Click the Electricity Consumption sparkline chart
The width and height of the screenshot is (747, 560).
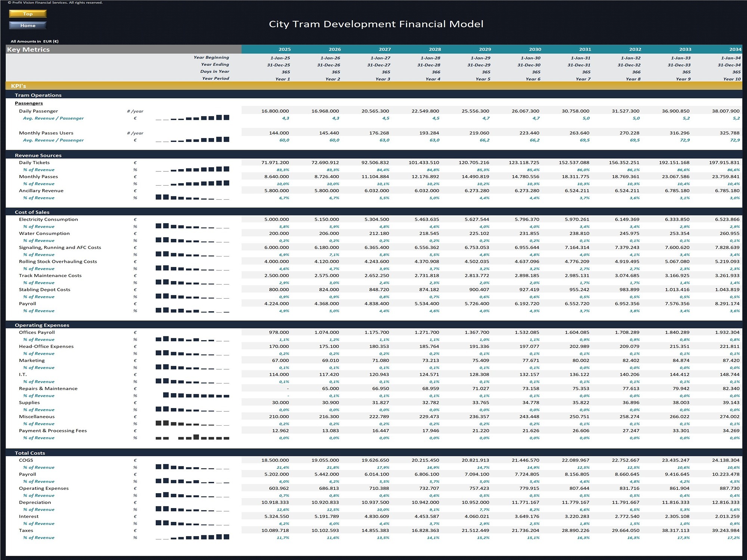tap(192, 226)
